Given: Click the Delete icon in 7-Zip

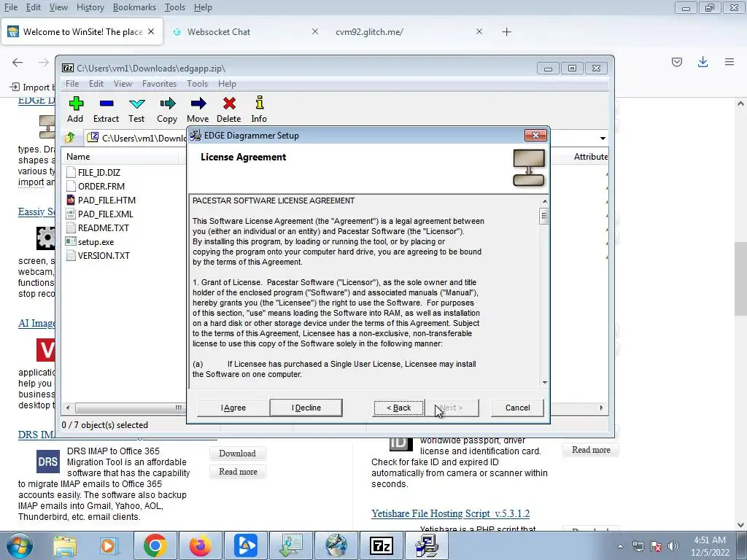Looking at the screenshot, I should pyautogui.click(x=228, y=109).
